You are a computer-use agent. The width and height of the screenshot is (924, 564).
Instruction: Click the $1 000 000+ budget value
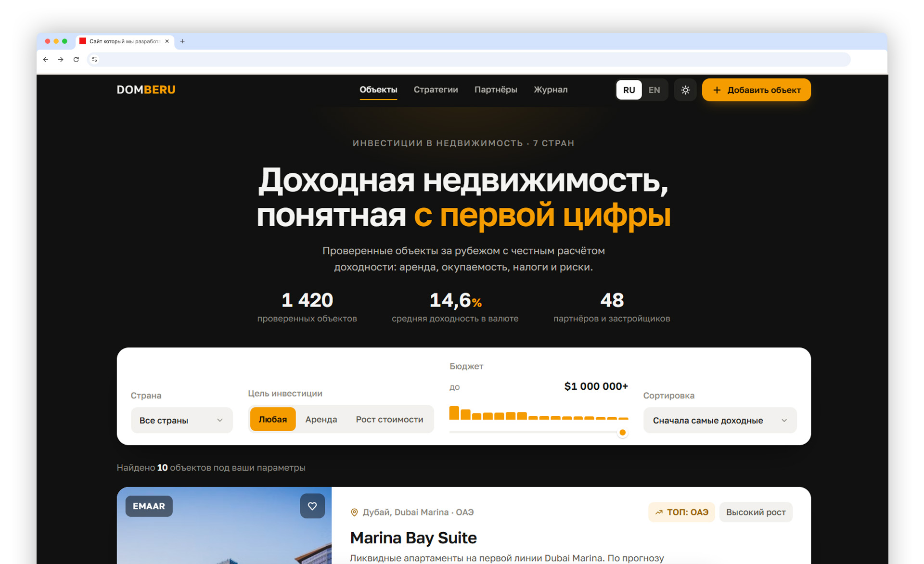(596, 386)
